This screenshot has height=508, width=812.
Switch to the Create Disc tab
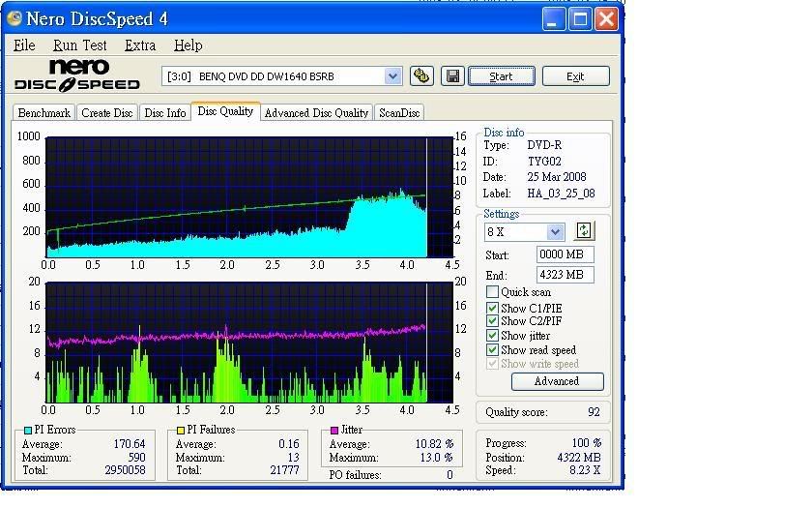click(107, 112)
